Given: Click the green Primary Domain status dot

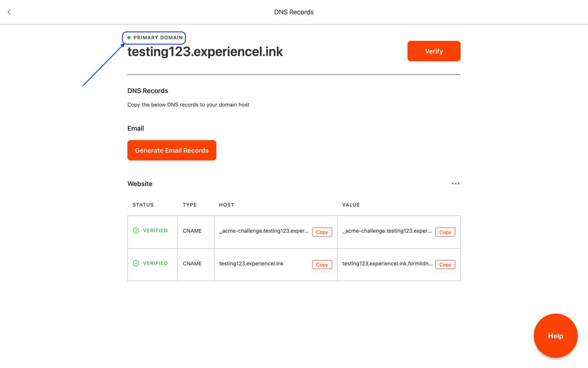Looking at the screenshot, I should (x=129, y=38).
